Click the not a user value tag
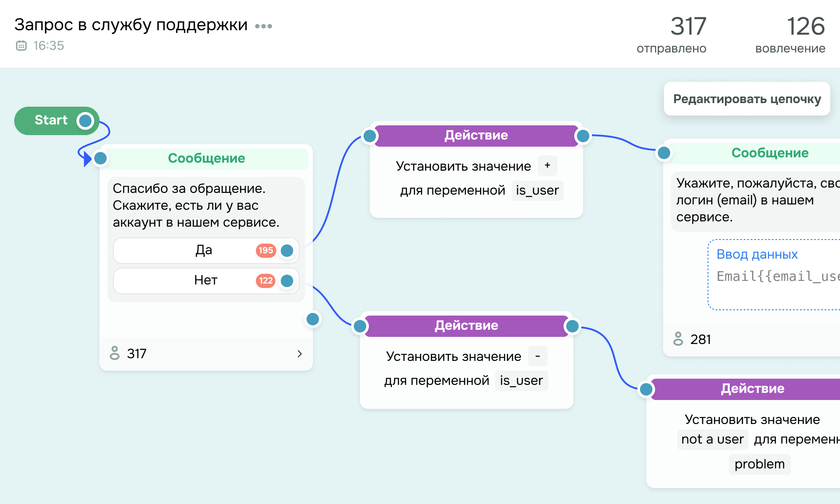This screenshot has height=504, width=840. (712, 439)
